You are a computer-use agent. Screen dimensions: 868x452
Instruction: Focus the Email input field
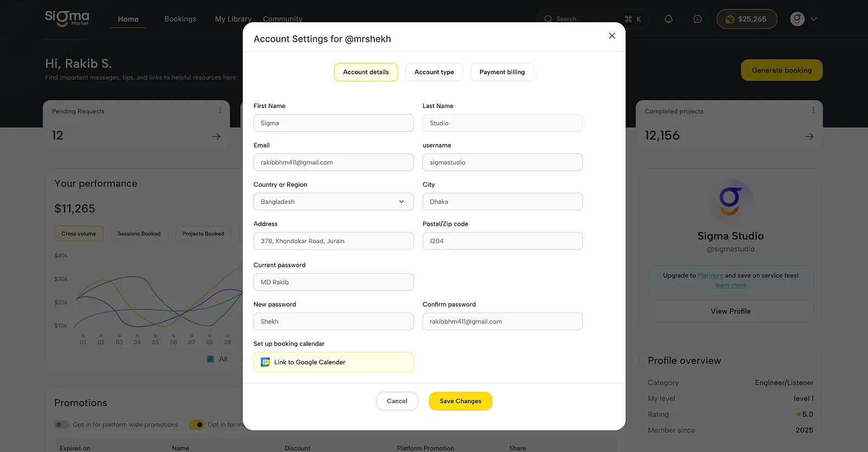(x=334, y=162)
